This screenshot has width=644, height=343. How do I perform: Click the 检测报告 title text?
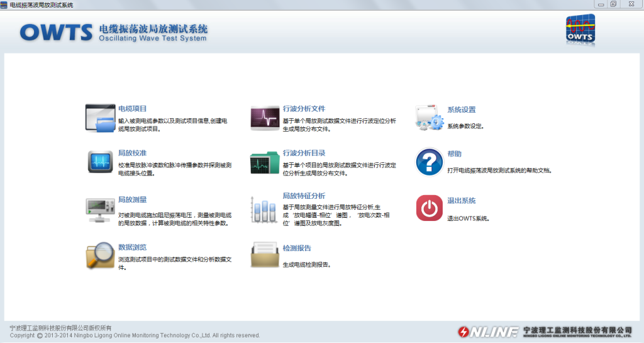(x=297, y=248)
